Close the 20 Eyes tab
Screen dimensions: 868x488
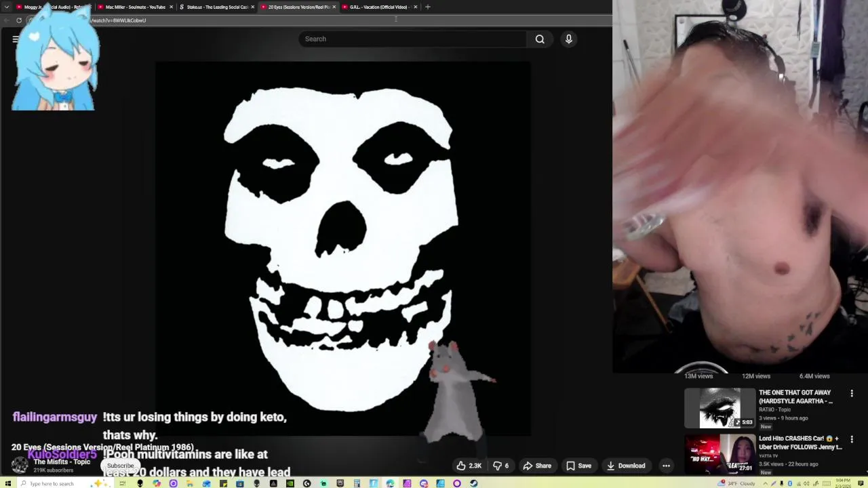[334, 7]
